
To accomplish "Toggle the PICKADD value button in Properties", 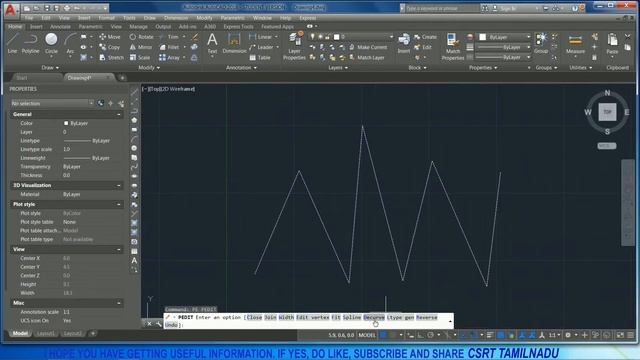I will click(101, 103).
